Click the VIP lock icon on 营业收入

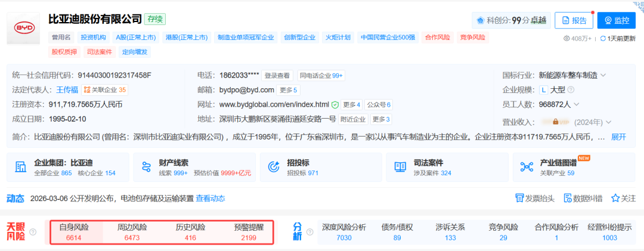[x=555, y=122]
